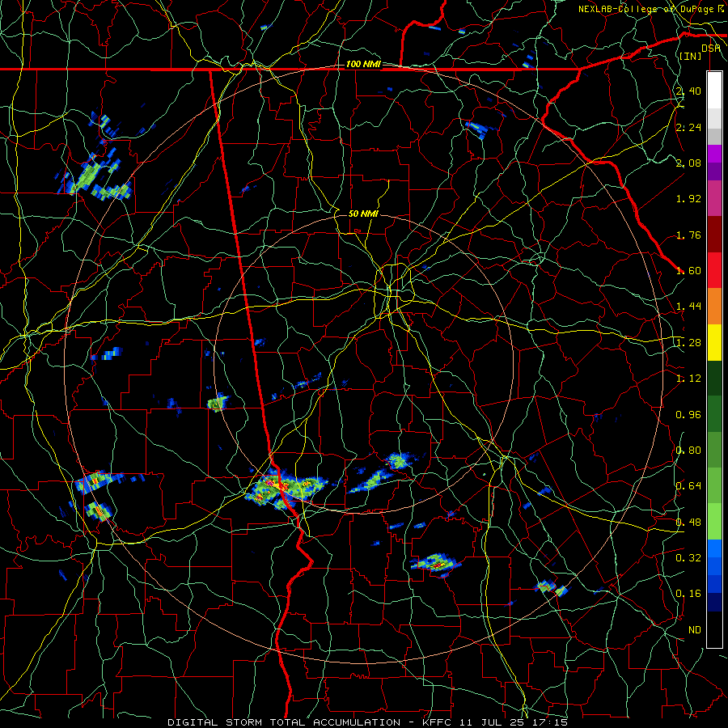Click the '1.12' legend value
728x728 pixels.
[x=688, y=379]
